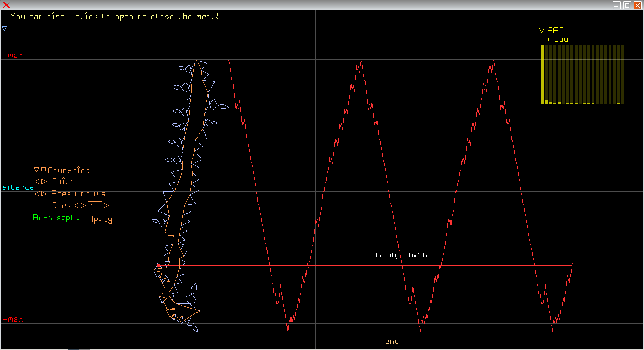Collapse the FFT panel triangle
The width and height of the screenshot is (644, 350).
point(542,30)
